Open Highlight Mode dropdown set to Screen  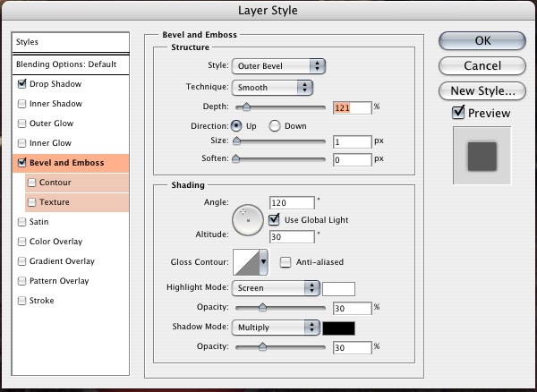(x=275, y=288)
